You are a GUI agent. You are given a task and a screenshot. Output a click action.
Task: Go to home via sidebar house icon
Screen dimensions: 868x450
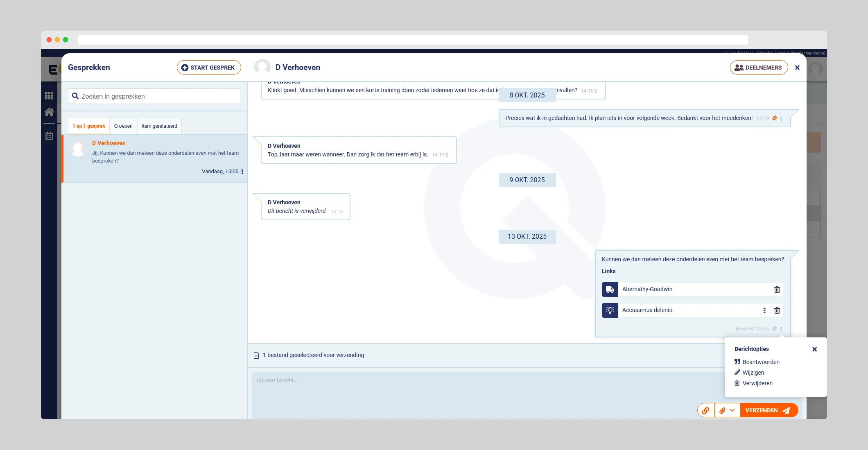point(49,112)
